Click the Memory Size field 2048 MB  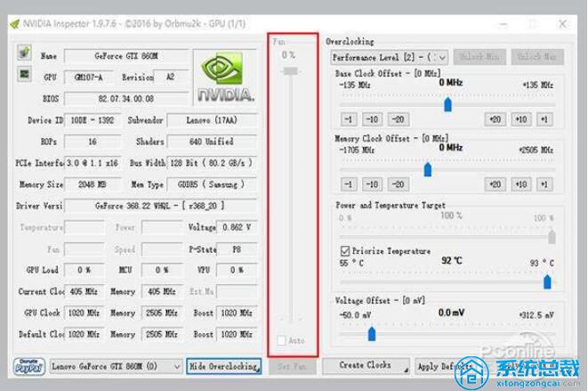[x=93, y=184]
